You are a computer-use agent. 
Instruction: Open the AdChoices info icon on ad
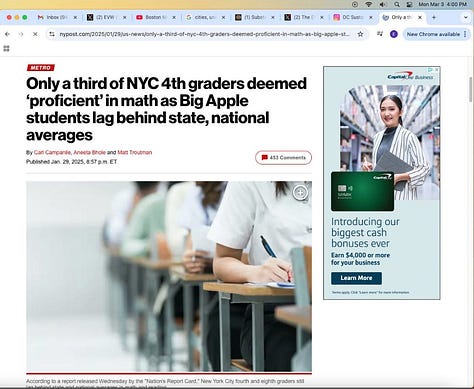430,70
